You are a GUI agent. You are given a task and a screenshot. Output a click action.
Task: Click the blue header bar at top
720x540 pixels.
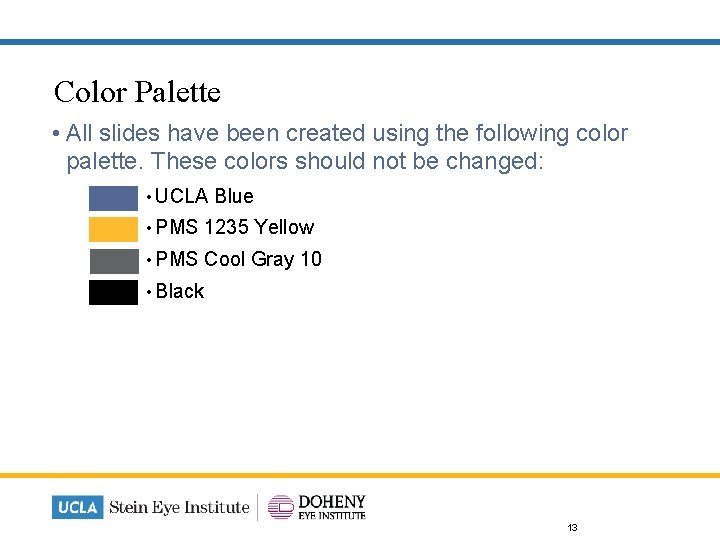(360, 42)
